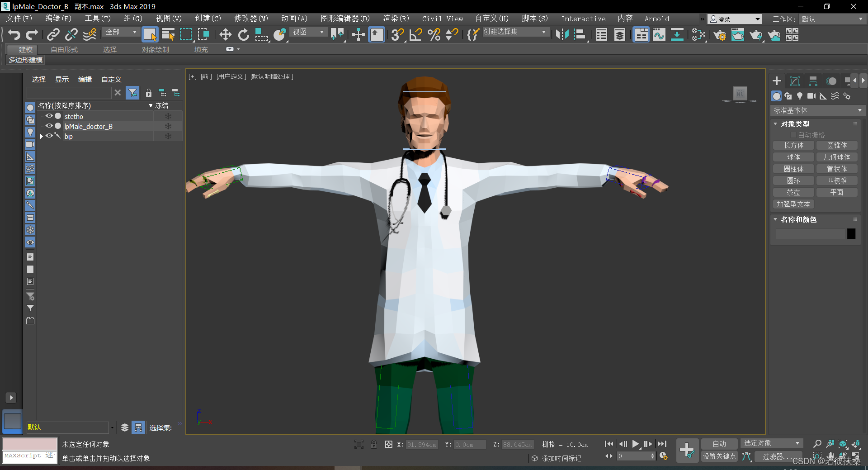Open the 渲染(R) menu
The height and width of the screenshot is (470, 868).
[396, 19]
